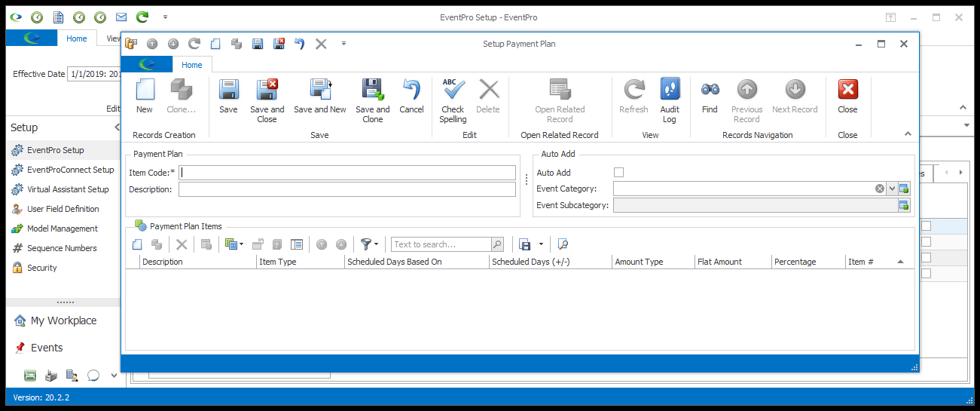The height and width of the screenshot is (411, 980).
Task: Click Save and Close in ribbon
Action: [267, 101]
